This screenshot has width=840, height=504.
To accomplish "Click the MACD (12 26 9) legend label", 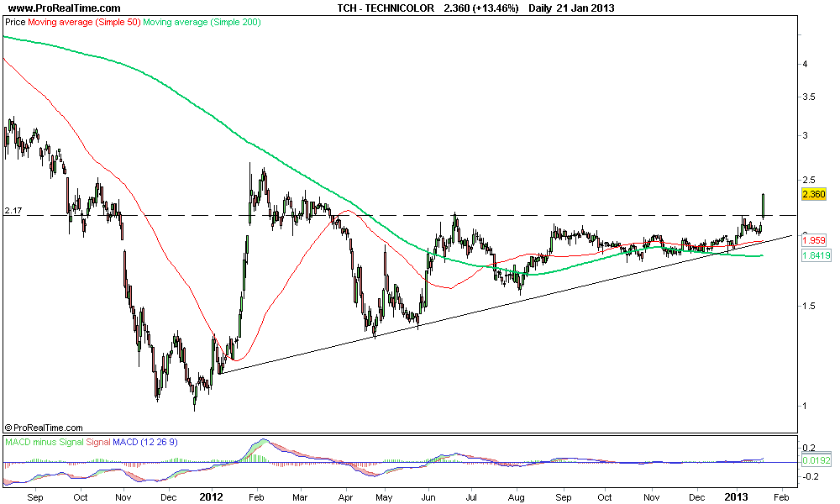I will [x=145, y=442].
